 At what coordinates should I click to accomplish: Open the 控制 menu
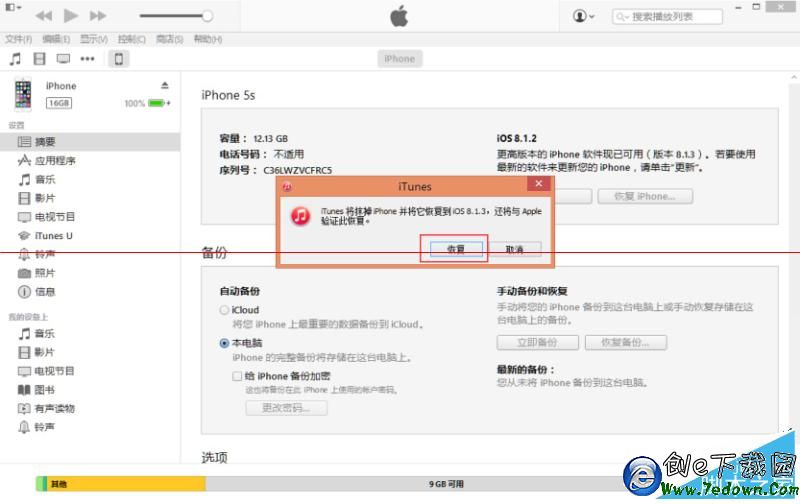point(132,39)
